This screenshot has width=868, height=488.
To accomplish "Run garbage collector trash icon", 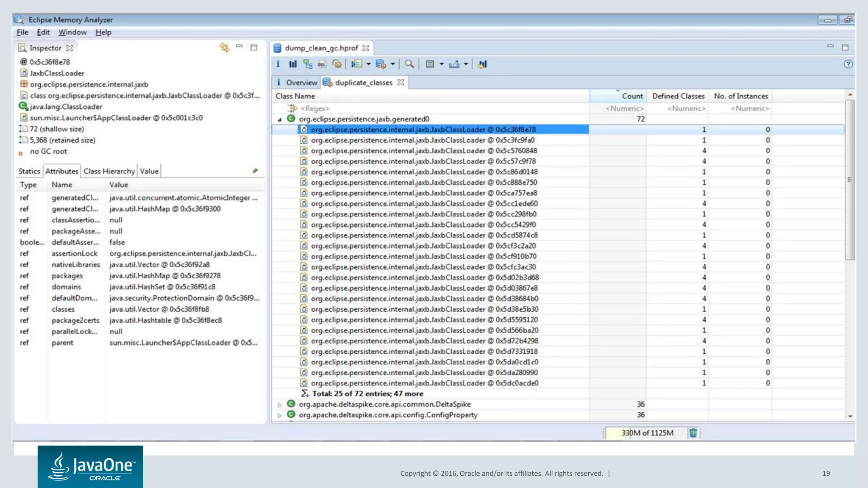I will tap(693, 433).
